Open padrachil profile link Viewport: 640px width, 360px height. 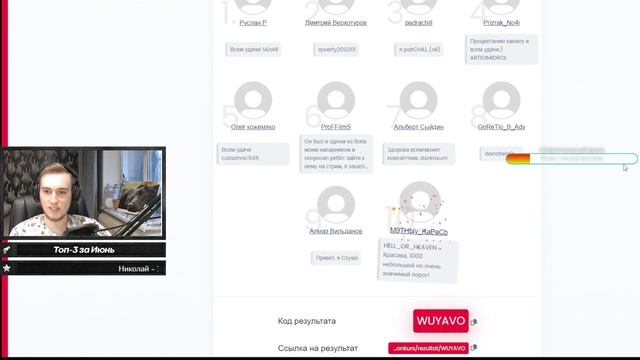(x=418, y=22)
